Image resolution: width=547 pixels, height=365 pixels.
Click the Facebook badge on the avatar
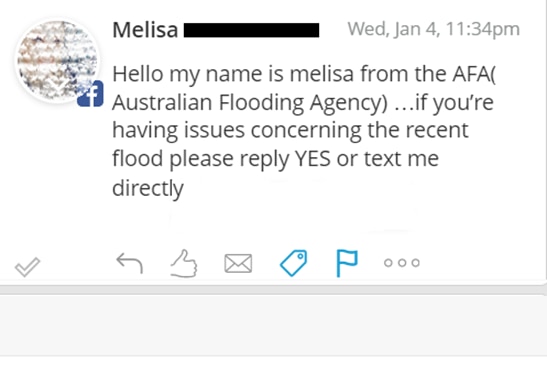[x=90, y=94]
